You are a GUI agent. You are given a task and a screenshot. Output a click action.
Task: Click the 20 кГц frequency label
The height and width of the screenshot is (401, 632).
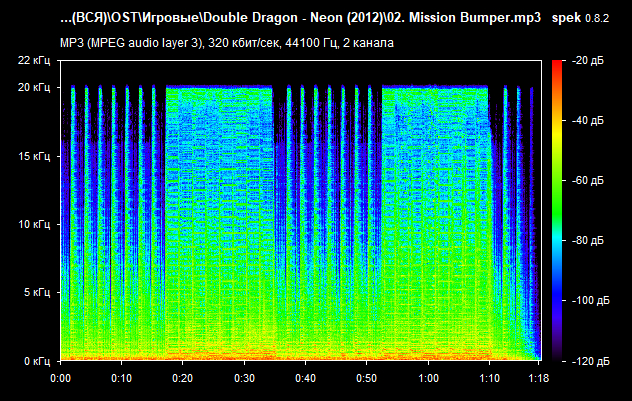(34, 87)
